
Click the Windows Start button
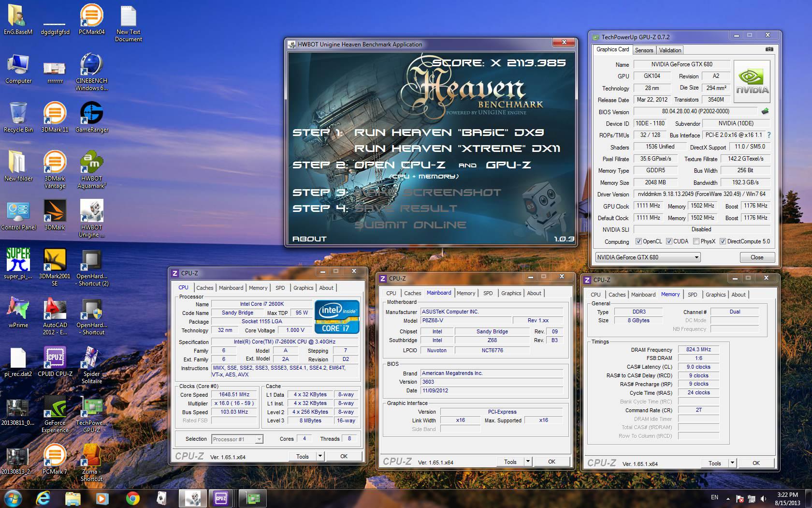[13, 498]
